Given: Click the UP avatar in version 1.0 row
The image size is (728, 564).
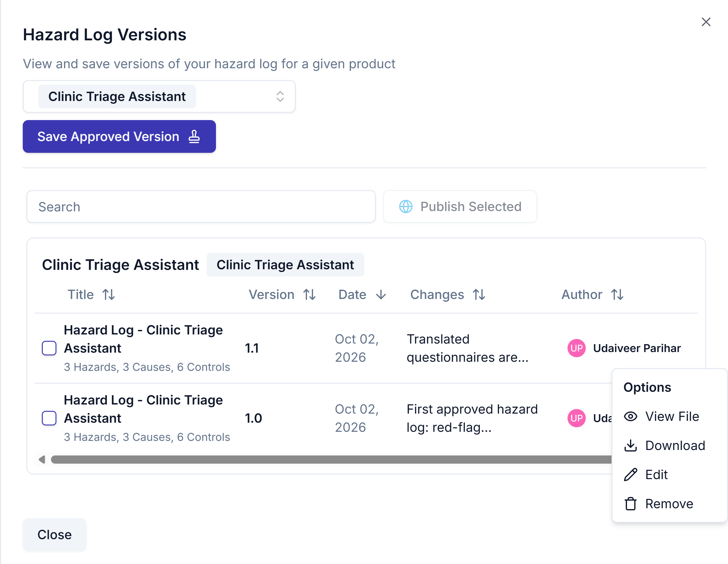Looking at the screenshot, I should click(576, 418).
